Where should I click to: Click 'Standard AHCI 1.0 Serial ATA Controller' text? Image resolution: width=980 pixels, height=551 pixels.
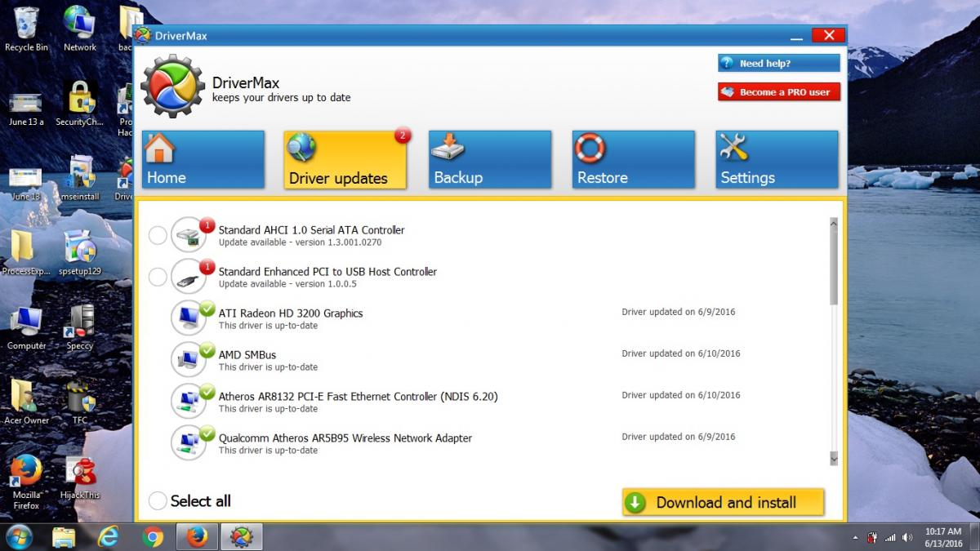[311, 230]
